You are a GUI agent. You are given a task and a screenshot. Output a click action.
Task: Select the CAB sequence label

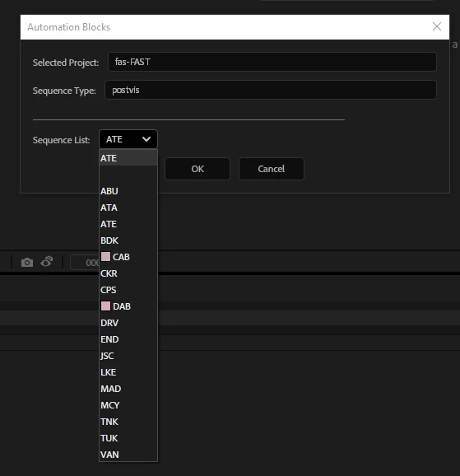[121, 257]
